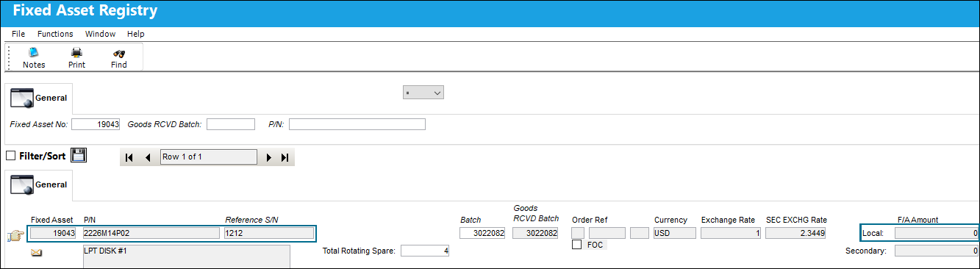The height and width of the screenshot is (269, 980).
Task: Click the Secondary amount field
Action: pos(937,251)
